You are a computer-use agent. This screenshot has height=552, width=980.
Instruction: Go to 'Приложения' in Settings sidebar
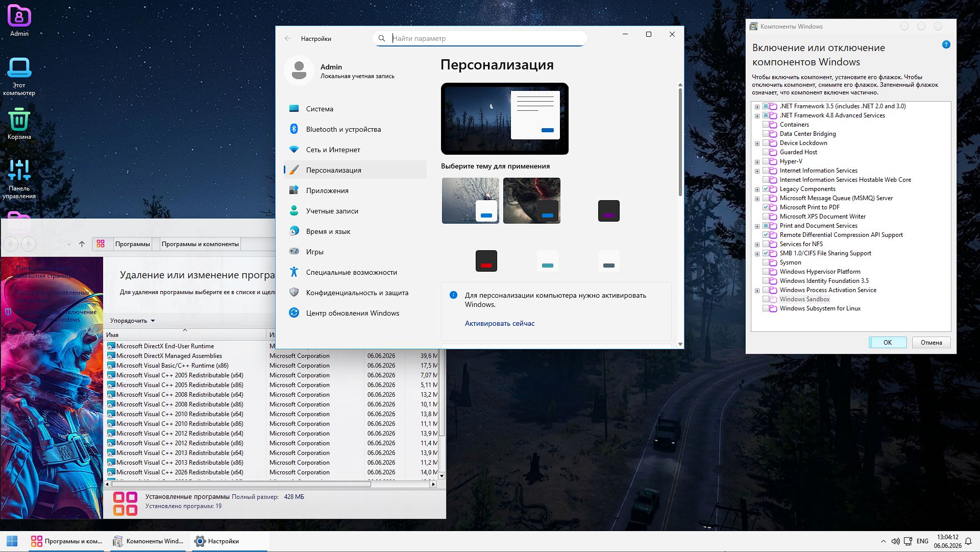[355, 190]
